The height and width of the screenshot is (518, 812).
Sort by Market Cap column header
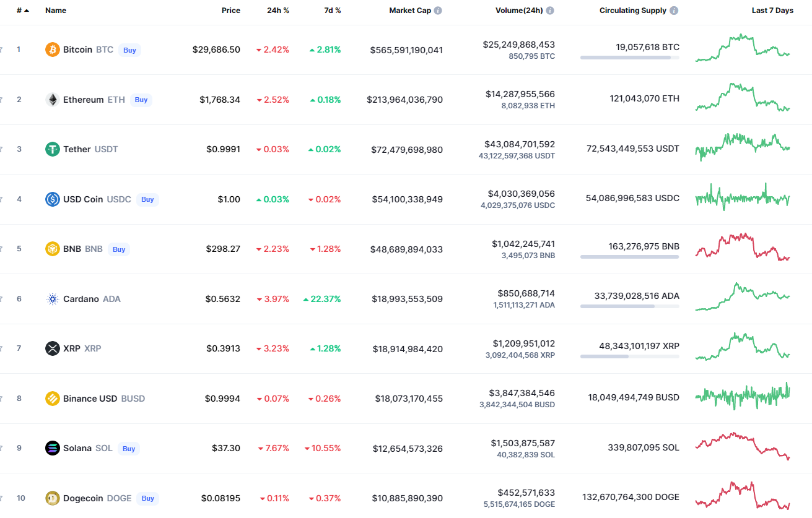(x=410, y=11)
